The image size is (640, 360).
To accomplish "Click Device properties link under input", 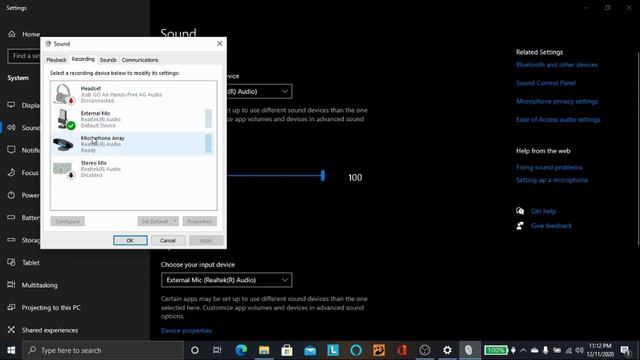I will pos(186,331).
